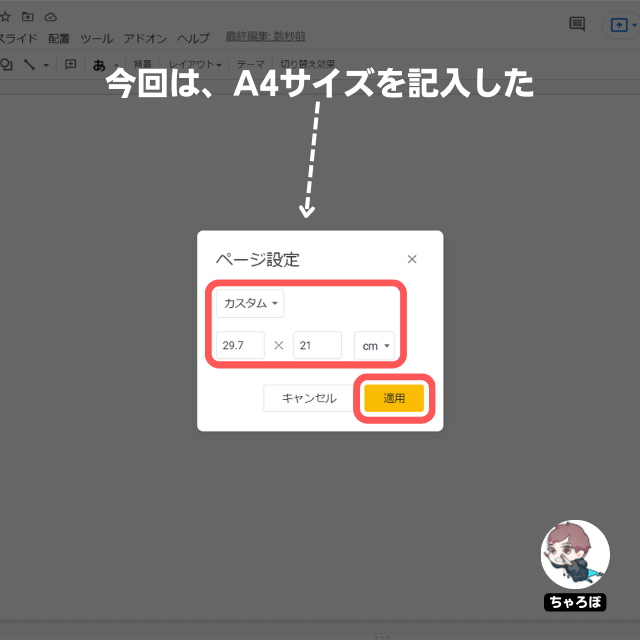Open the あ input tools button
This screenshot has height=640, width=640.
[x=99, y=65]
